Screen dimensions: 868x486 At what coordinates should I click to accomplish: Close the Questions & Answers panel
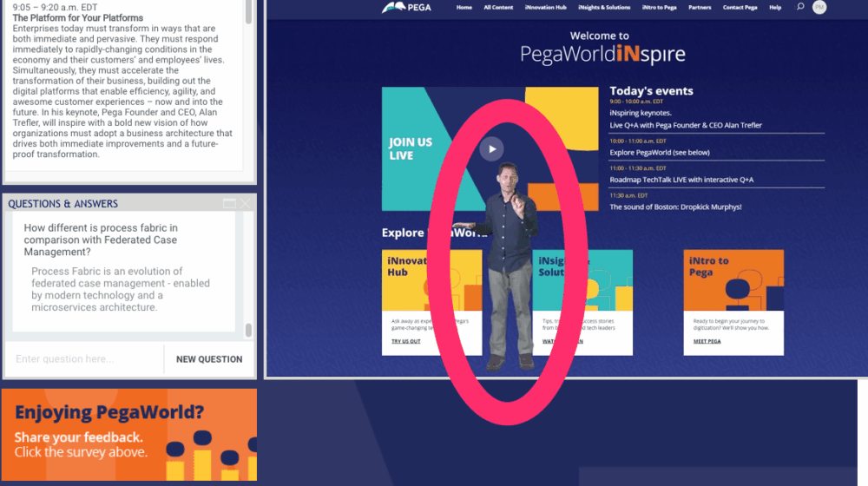pos(246,203)
